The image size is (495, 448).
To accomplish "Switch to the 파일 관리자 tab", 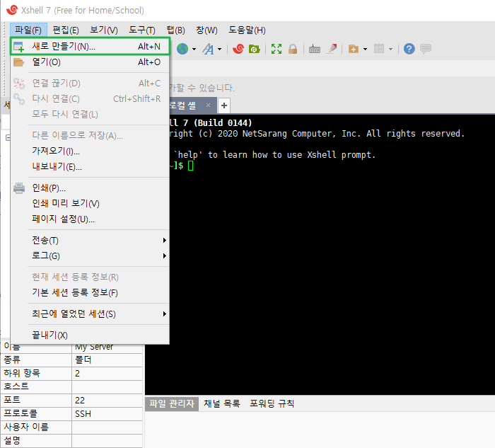I will [172, 403].
